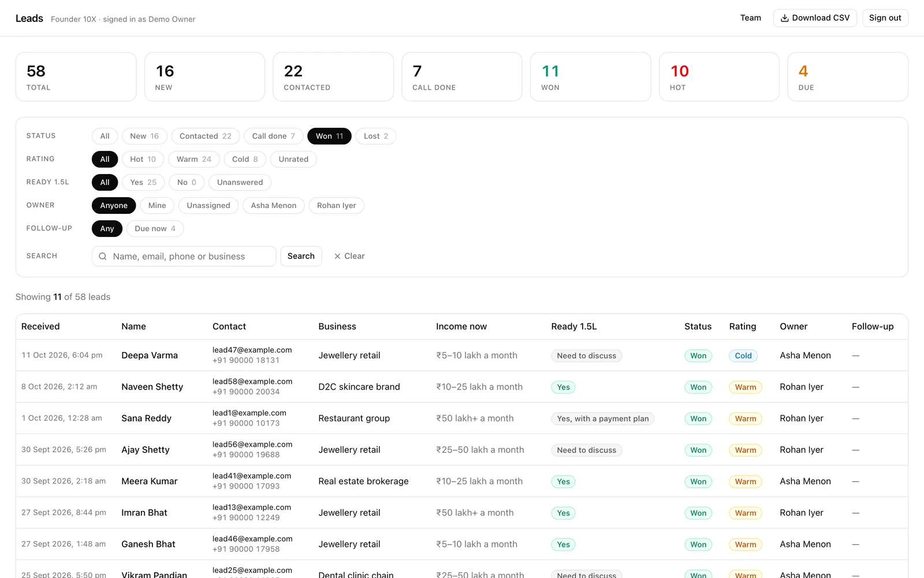Open lead Imran Bhat
Screen dimensions: 924x578
pos(144,513)
